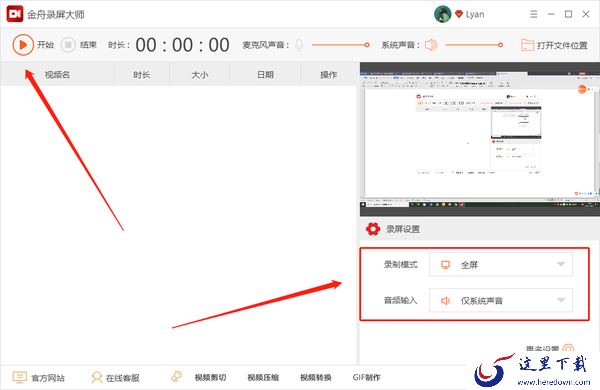Click the 官方网站 monitor icon

20,377
